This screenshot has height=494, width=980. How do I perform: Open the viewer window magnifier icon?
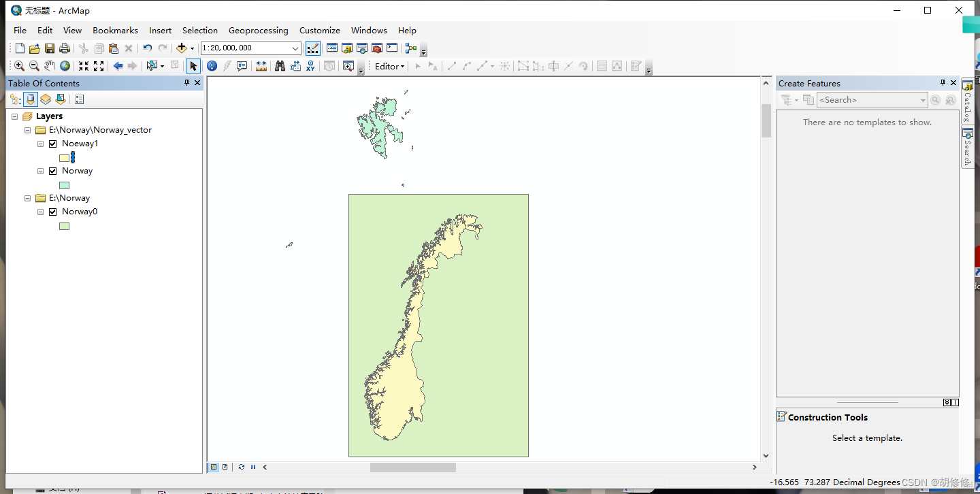pos(348,66)
